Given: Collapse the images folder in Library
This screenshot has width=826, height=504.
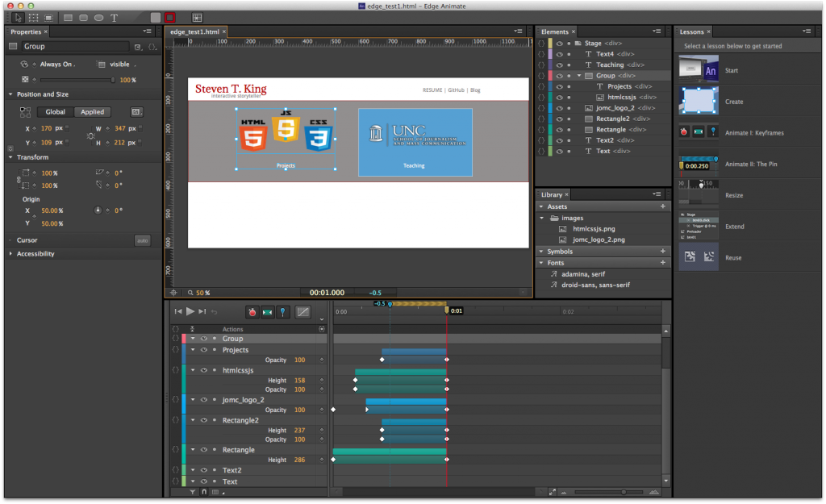Looking at the screenshot, I should [x=541, y=218].
